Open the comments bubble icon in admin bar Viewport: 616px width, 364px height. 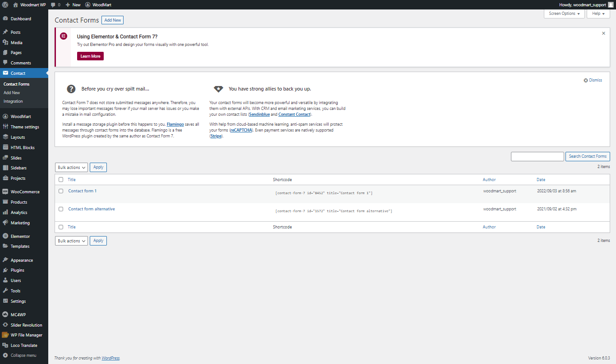click(53, 5)
